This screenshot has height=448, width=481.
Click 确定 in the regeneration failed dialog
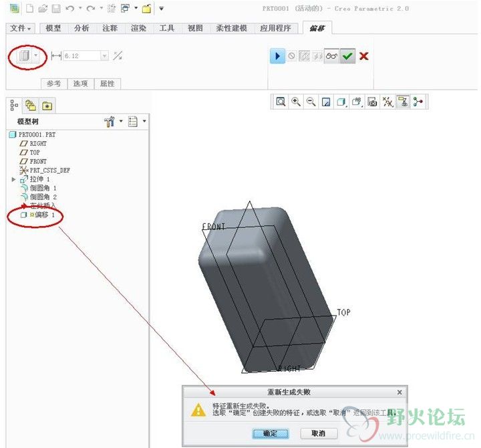pyautogui.click(x=271, y=433)
